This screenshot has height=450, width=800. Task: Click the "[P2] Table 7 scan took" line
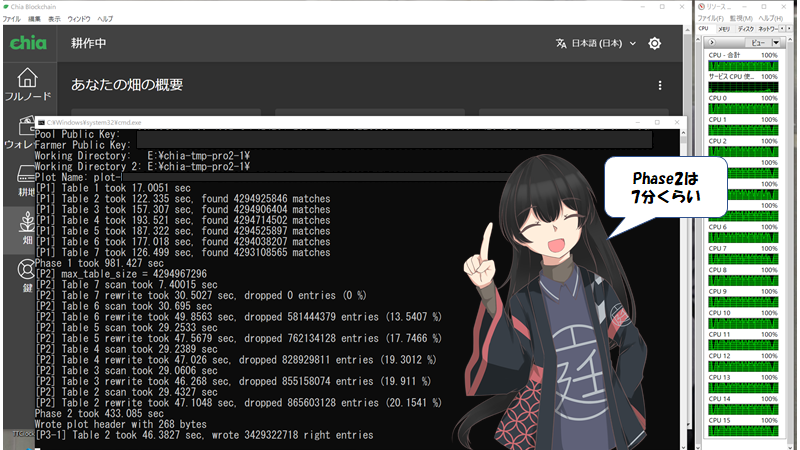pos(126,285)
